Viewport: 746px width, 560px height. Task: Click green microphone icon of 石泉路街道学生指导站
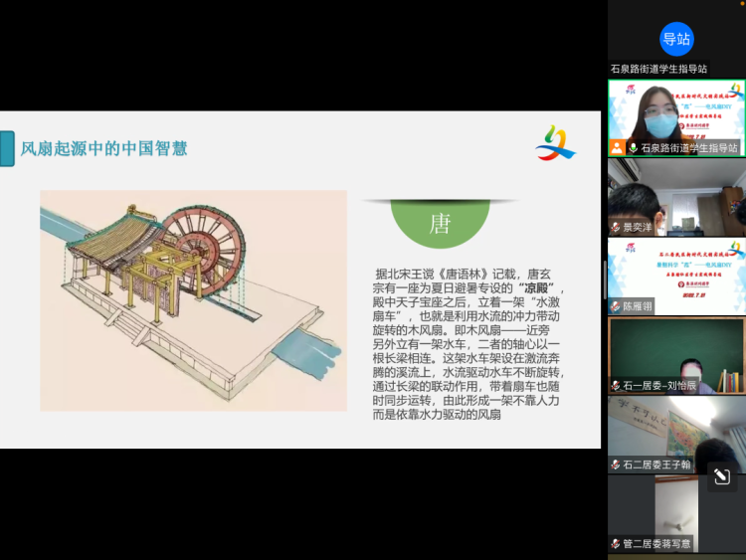click(x=634, y=148)
